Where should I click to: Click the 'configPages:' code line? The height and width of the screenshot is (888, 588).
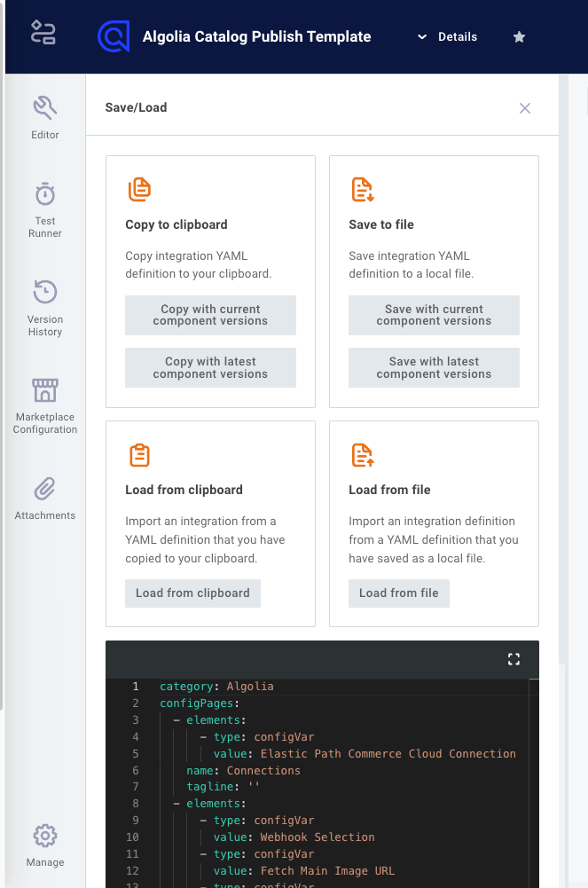pyautogui.click(x=200, y=703)
